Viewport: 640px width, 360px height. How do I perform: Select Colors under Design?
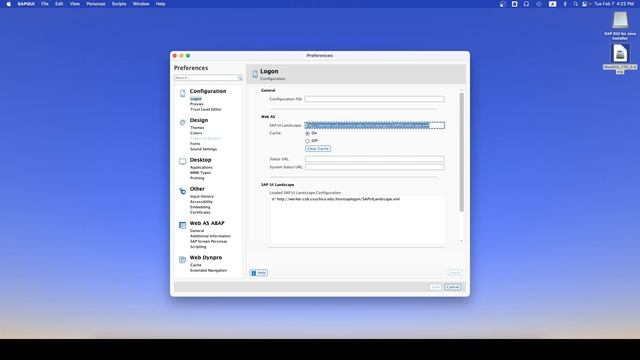click(196, 133)
